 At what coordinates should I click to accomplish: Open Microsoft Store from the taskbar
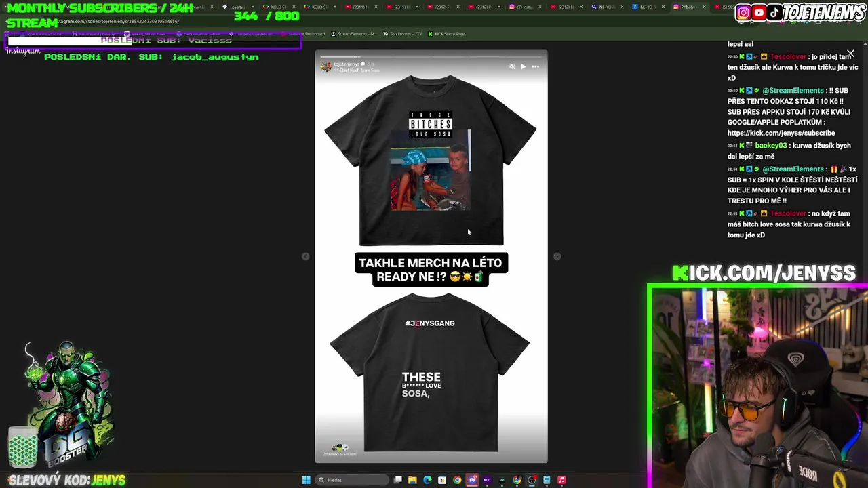[x=442, y=480]
